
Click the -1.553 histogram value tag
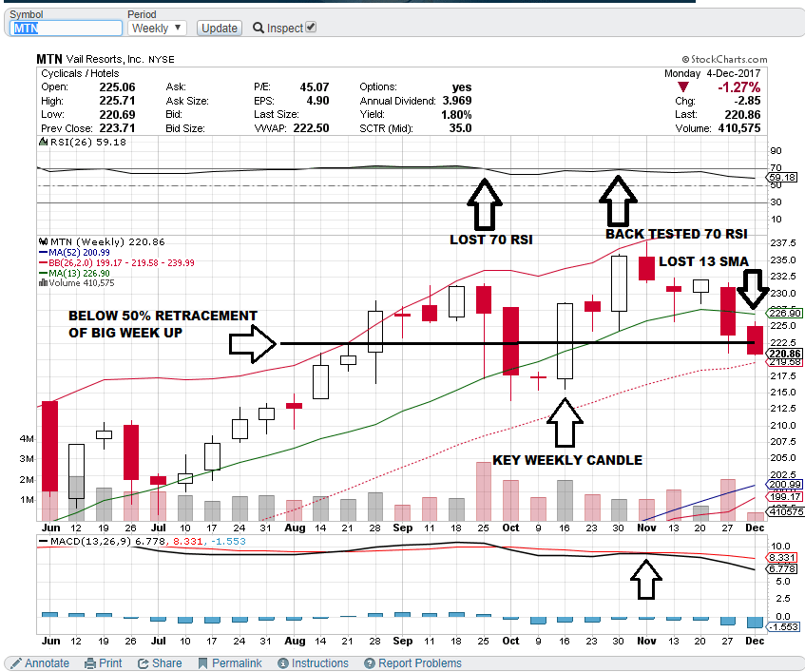(783, 626)
